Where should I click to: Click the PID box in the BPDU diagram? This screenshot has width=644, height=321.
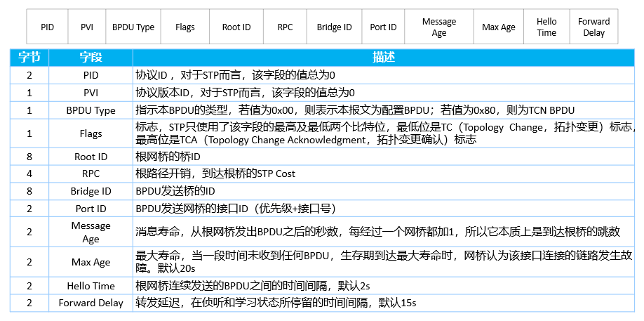point(47,27)
